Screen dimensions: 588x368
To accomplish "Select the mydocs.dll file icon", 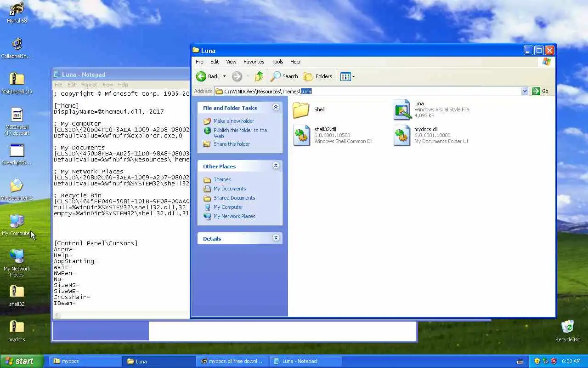I will pos(402,136).
